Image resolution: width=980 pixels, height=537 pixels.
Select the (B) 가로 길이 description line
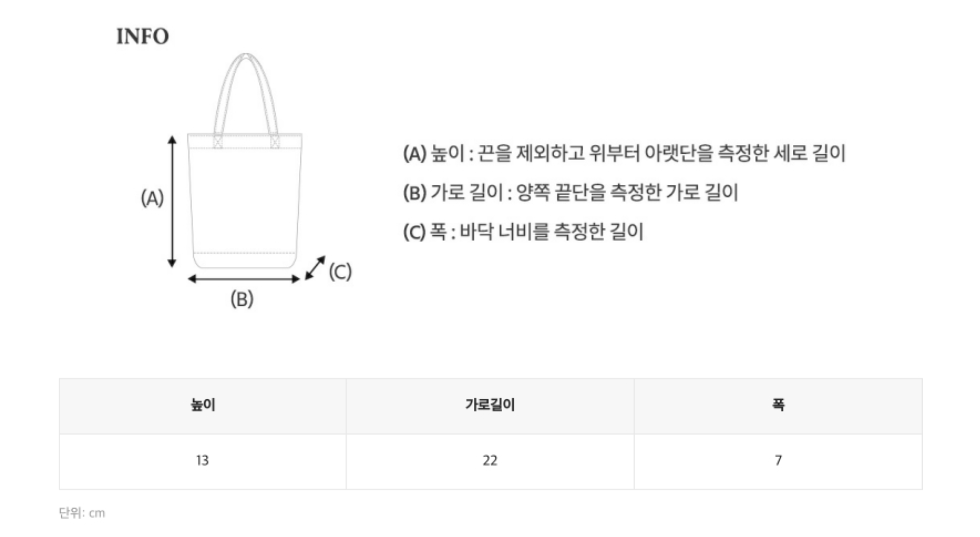tap(570, 192)
